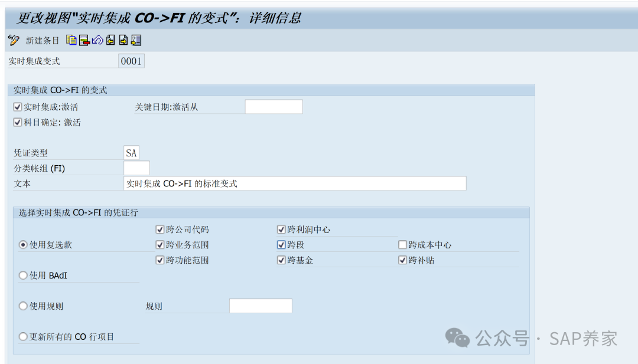This screenshot has height=364, width=638.
Task: Select the 使用 BAdI radio button
Action: (x=23, y=276)
